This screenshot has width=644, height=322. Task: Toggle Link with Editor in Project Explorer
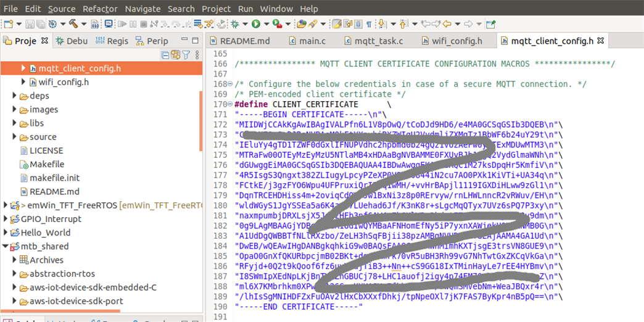point(175,55)
